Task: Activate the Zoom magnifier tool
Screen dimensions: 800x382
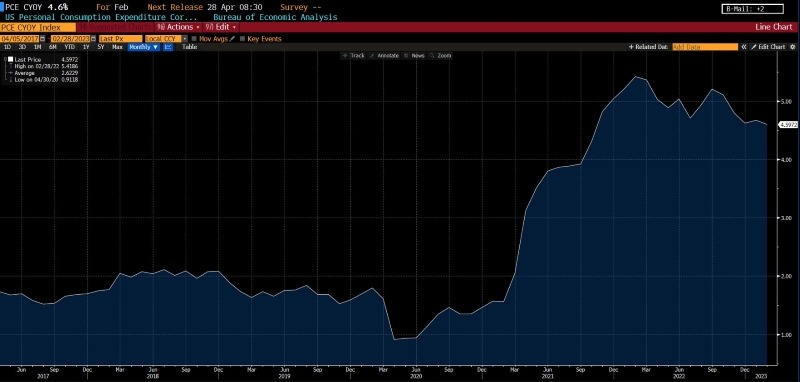Action: [x=441, y=56]
